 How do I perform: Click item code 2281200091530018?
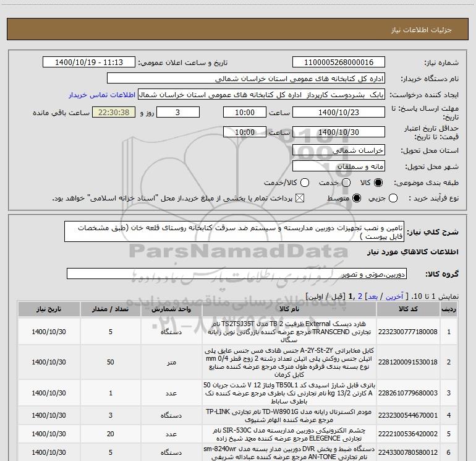click(408, 362)
